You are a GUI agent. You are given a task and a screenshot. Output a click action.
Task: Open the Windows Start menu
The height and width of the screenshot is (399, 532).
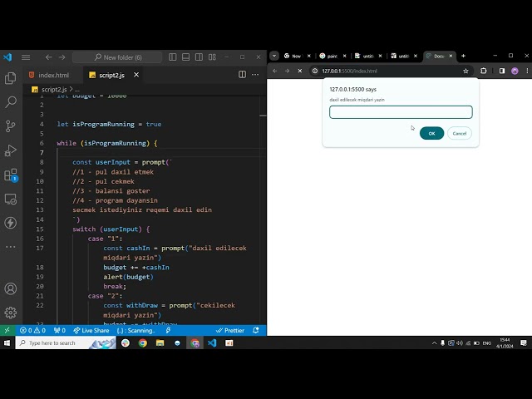(7, 343)
